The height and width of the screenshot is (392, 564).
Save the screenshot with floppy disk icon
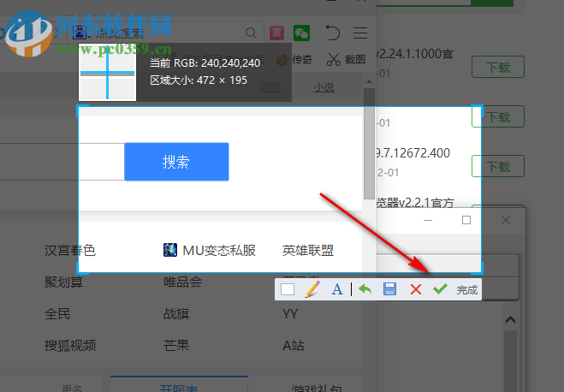pyautogui.click(x=390, y=289)
